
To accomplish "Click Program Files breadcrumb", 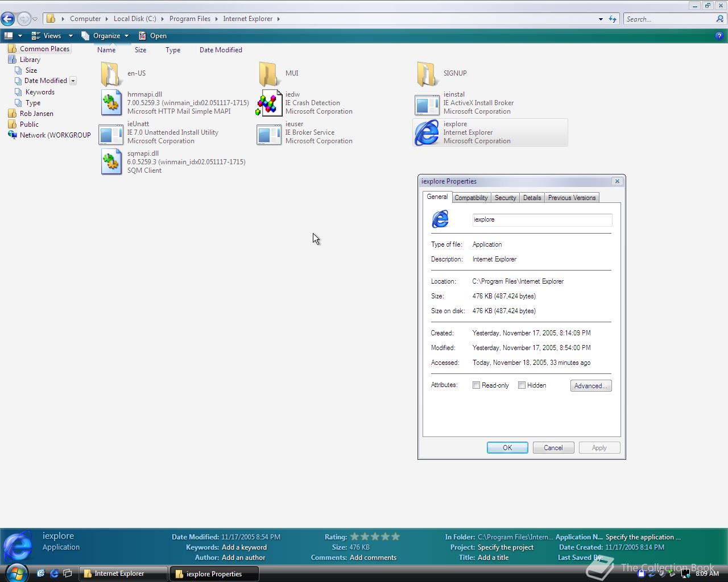I will (190, 19).
